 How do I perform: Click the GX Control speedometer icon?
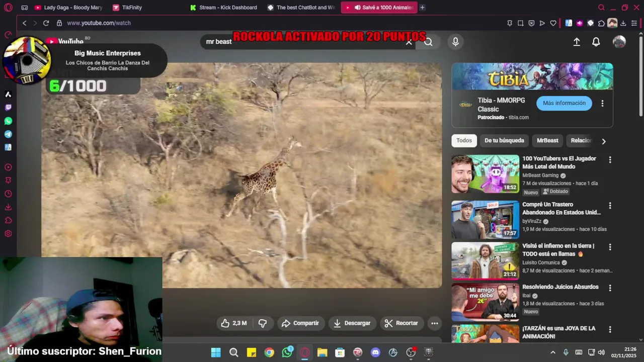(x=8, y=35)
